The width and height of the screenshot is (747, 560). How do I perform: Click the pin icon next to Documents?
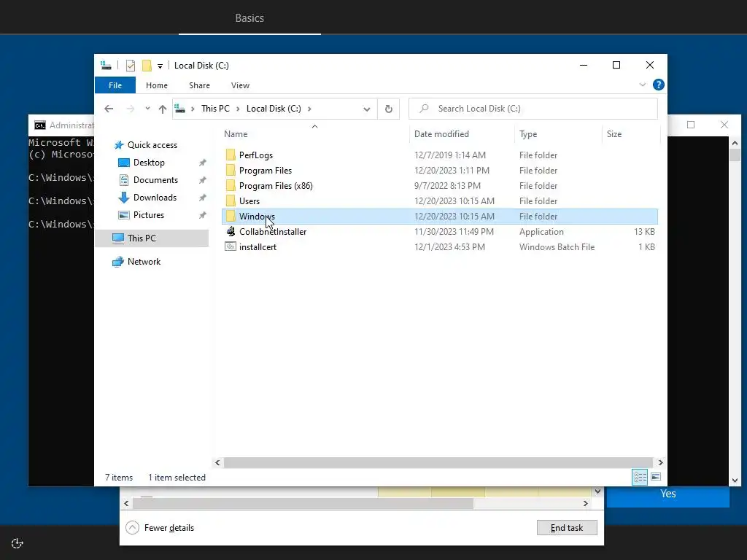(203, 180)
